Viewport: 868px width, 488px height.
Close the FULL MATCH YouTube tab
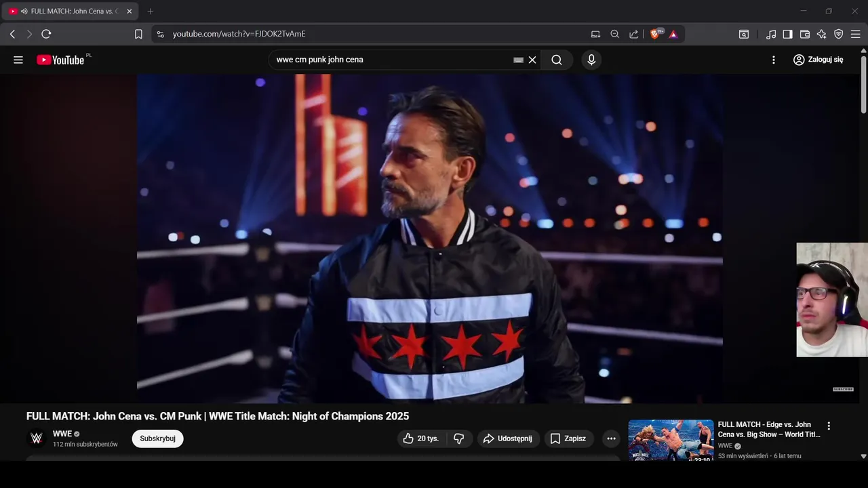click(130, 12)
